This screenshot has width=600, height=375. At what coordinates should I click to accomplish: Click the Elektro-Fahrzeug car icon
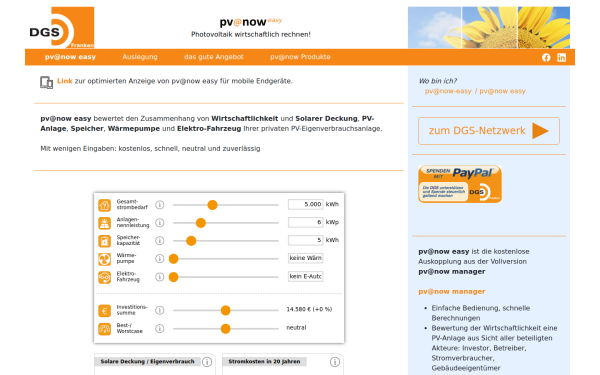point(104,277)
